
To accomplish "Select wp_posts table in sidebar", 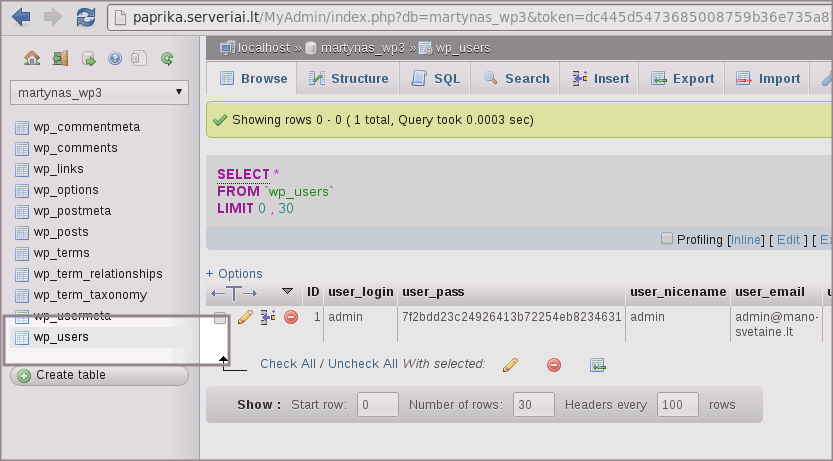I will click(61, 232).
